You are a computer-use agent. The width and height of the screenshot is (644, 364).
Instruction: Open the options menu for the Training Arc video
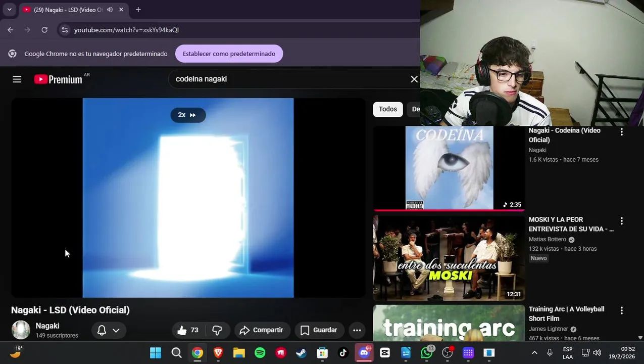(x=622, y=310)
